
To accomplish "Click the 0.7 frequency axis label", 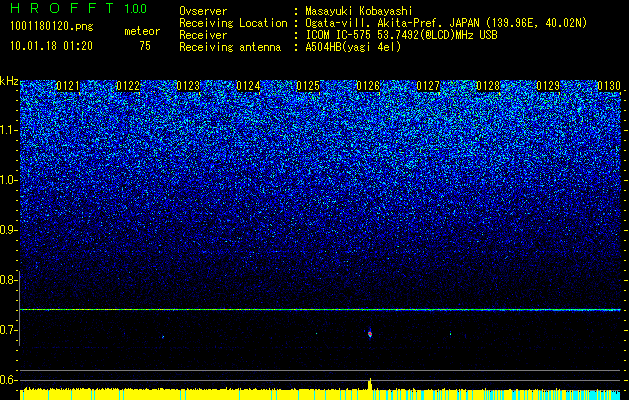I will [9, 330].
